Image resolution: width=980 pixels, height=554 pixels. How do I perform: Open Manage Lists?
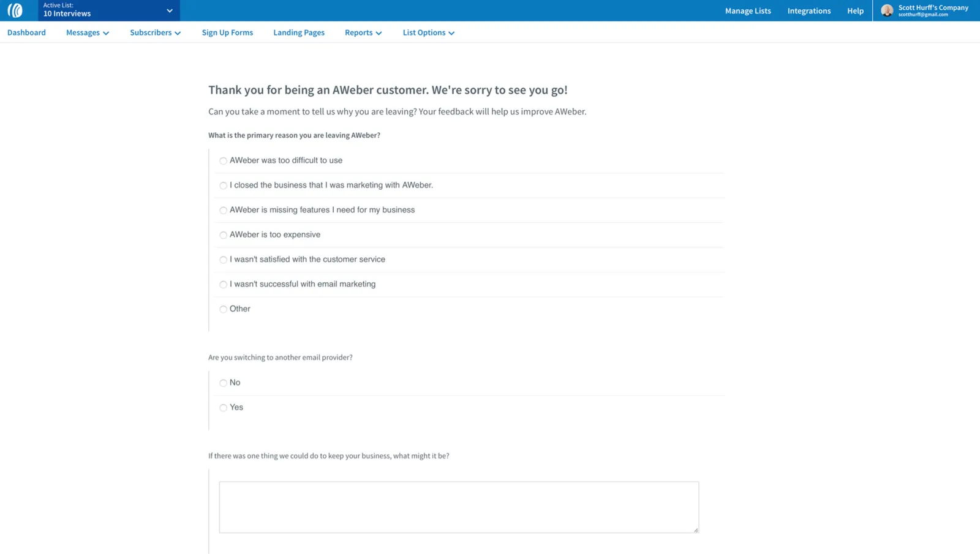click(748, 10)
